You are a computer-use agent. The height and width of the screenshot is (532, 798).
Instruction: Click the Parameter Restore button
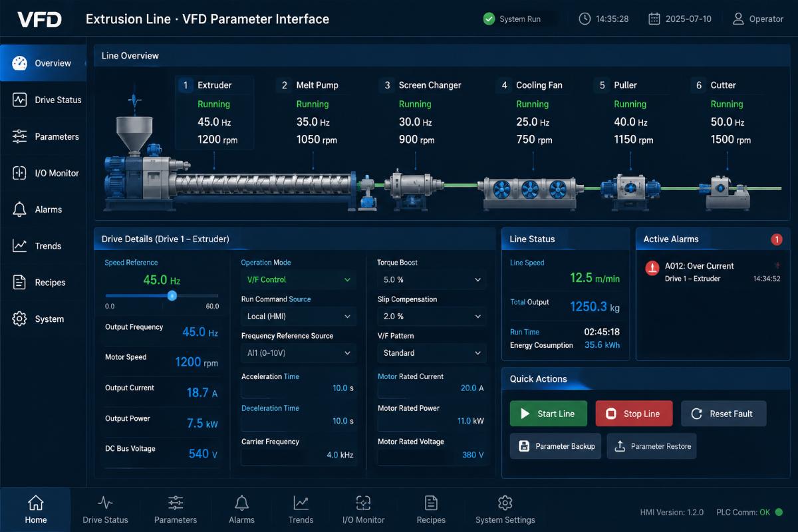(652, 446)
